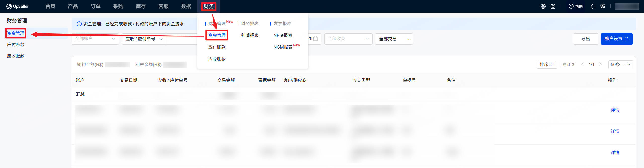Select 资金管理 in the left sidebar
Viewport: 644px width, 168px height.
[x=16, y=33]
